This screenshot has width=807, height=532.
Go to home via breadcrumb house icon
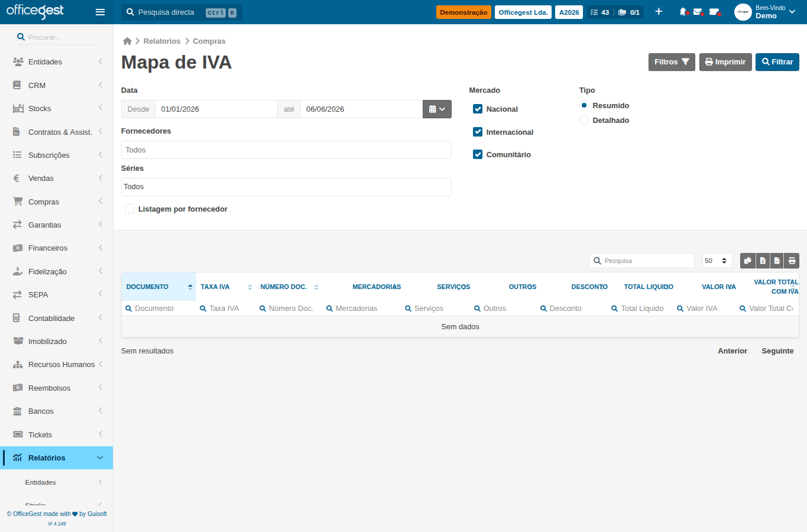[x=127, y=41]
